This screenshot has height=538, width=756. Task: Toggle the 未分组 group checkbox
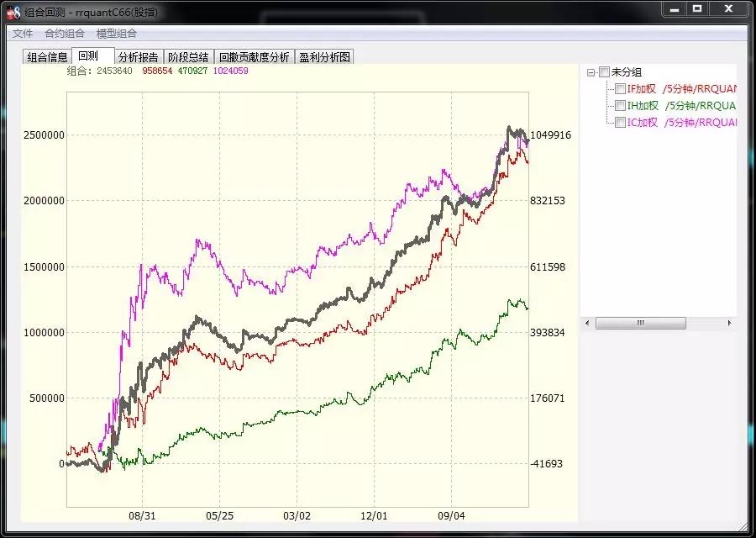click(x=604, y=72)
